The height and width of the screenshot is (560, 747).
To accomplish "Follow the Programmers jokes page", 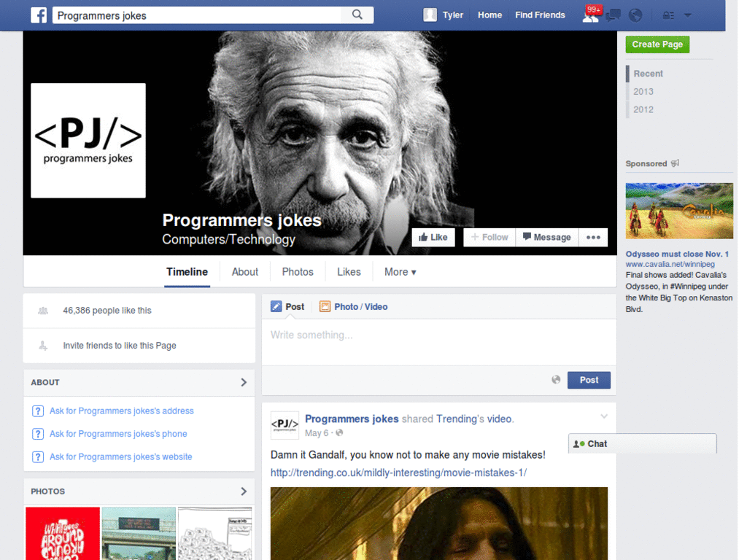I will tap(489, 237).
